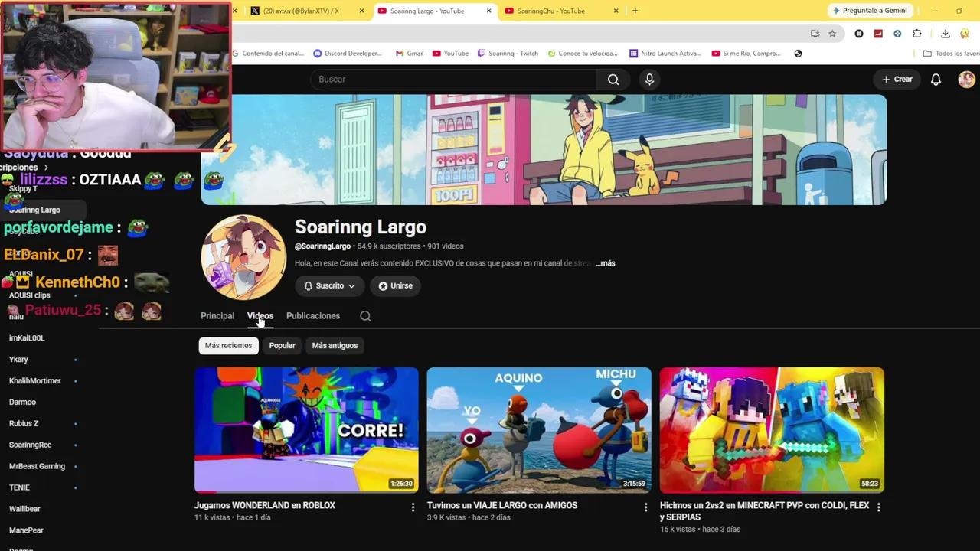980x551 pixels.
Task: Open the title 'Jugamos WONDERLAND en ROBLOX'
Action: 265,506
